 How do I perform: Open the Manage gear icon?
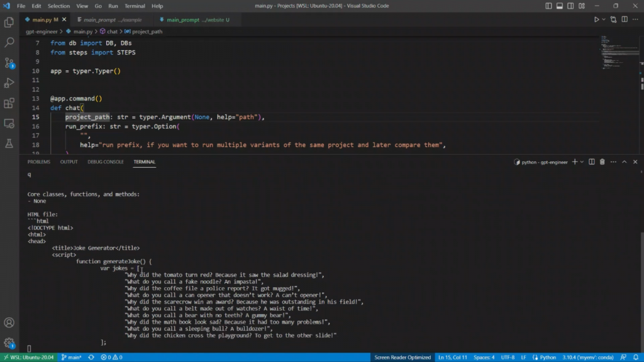[x=9, y=343]
